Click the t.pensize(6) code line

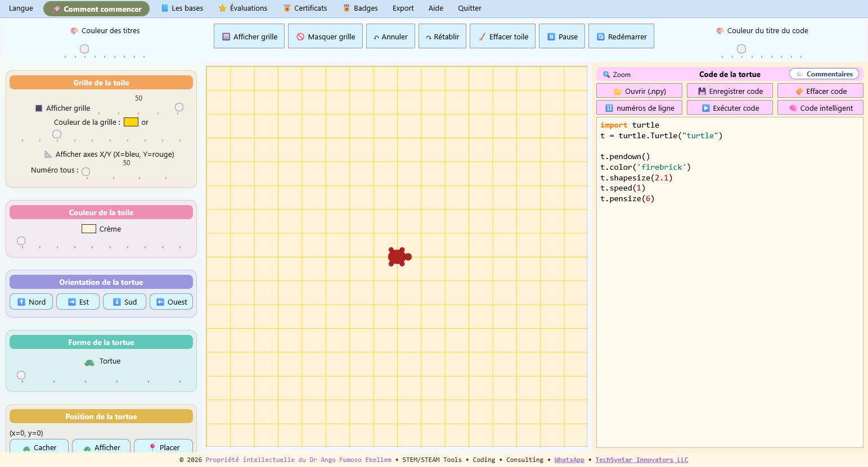click(627, 198)
